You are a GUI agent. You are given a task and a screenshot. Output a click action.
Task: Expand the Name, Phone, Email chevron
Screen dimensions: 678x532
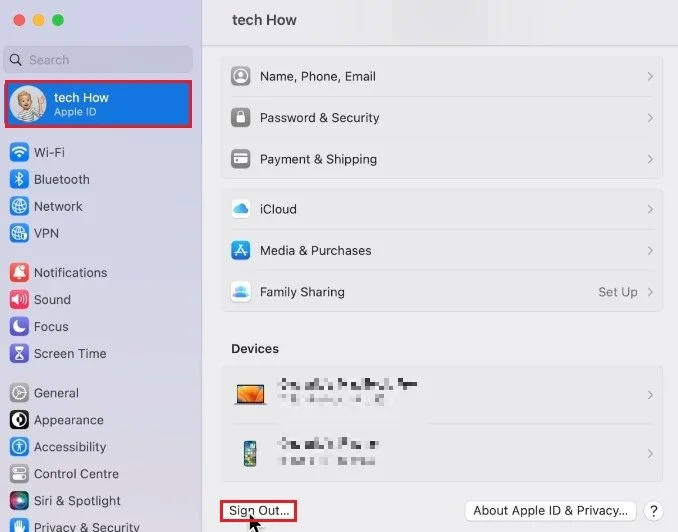tap(650, 77)
